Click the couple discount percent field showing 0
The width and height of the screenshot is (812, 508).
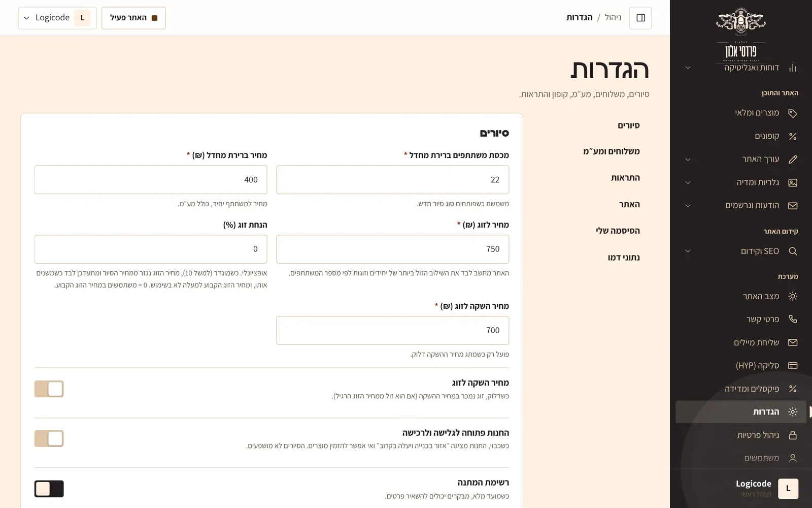[151, 249]
